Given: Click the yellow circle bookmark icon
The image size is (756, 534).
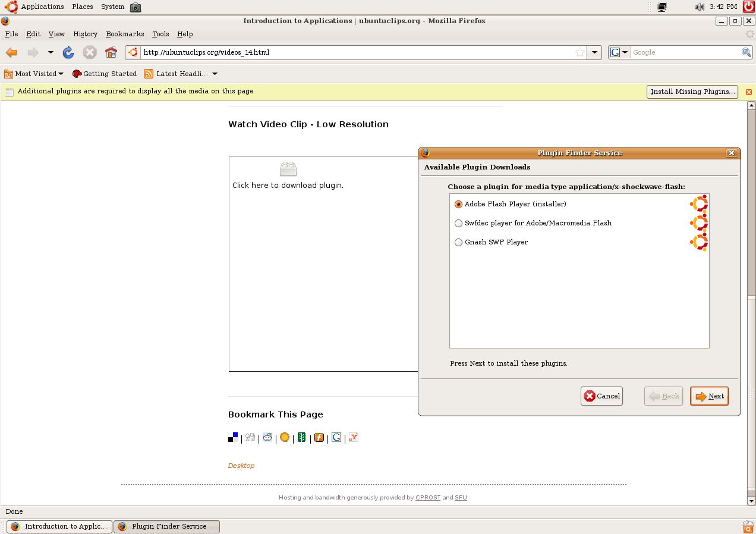Looking at the screenshot, I should [285, 437].
